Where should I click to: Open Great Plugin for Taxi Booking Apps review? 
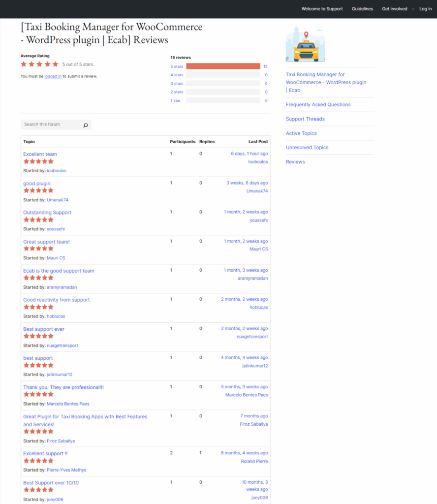click(85, 420)
